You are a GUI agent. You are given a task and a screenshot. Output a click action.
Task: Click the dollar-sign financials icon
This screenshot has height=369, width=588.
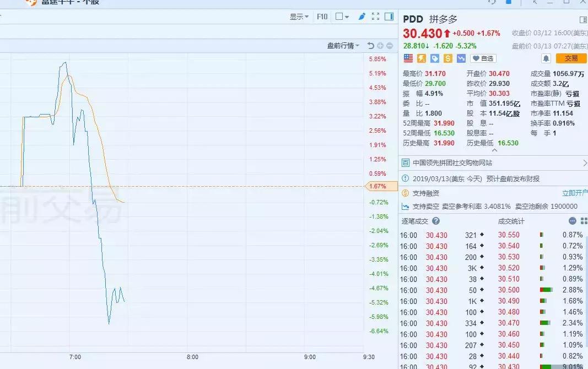point(448,58)
